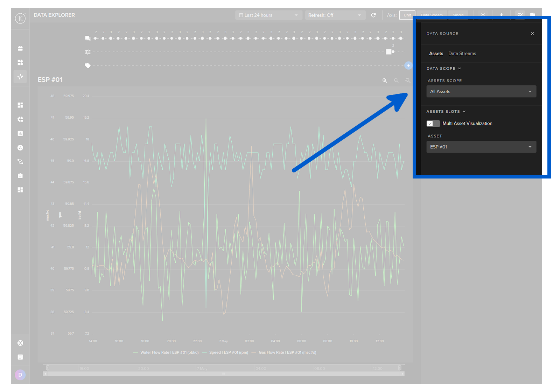Image resolution: width=553 pixels, height=392 pixels.
Task: Click the zoom-in magnifier above chart
Action: (385, 80)
